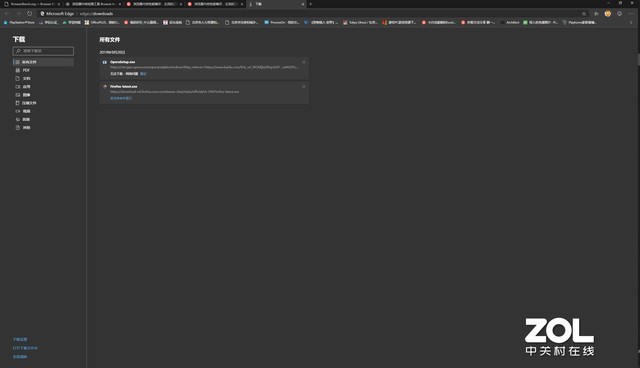Viewport: 640px width, 368px height.
Task: Go back using the browser back arrow
Action: 7,13
